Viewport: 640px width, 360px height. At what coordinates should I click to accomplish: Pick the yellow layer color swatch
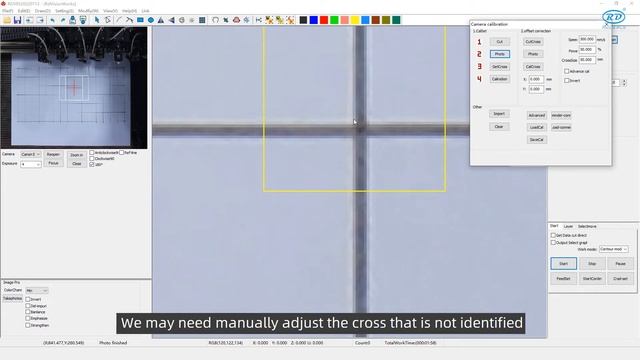coord(355,20)
